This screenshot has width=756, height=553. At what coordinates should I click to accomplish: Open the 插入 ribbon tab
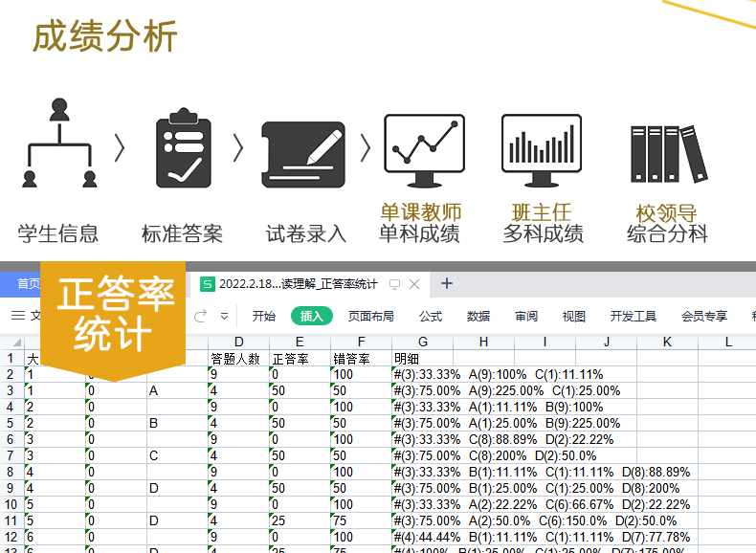tap(312, 317)
